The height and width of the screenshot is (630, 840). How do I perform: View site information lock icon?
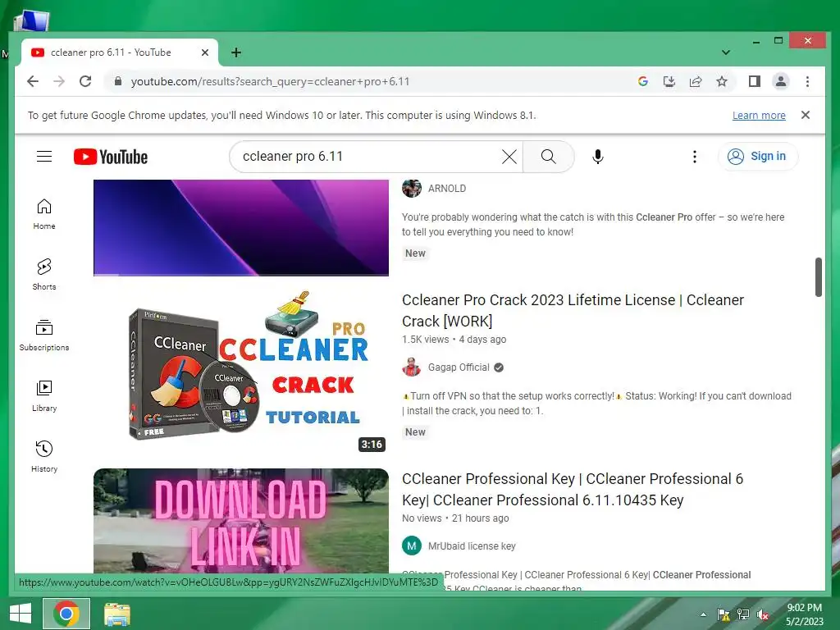[118, 81]
